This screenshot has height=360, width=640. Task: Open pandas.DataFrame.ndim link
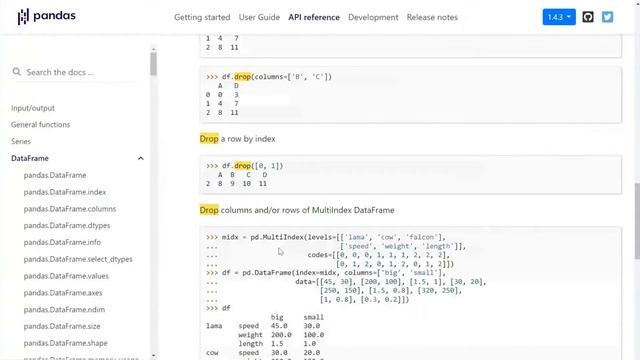click(x=64, y=309)
